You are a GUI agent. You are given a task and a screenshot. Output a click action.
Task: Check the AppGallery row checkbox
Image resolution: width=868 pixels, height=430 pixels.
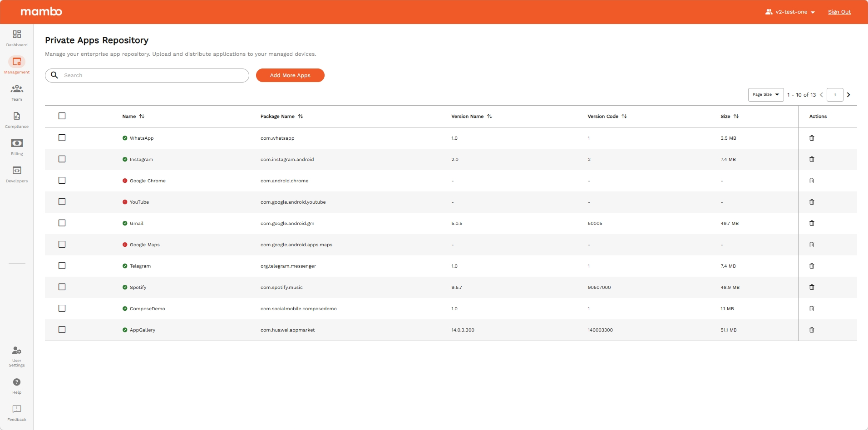[x=62, y=330]
